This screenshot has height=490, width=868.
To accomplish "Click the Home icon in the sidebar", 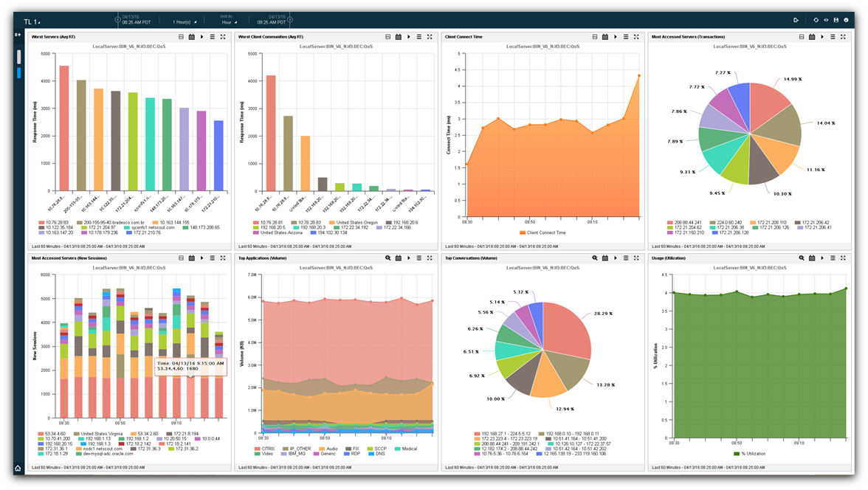I will tap(18, 468).
